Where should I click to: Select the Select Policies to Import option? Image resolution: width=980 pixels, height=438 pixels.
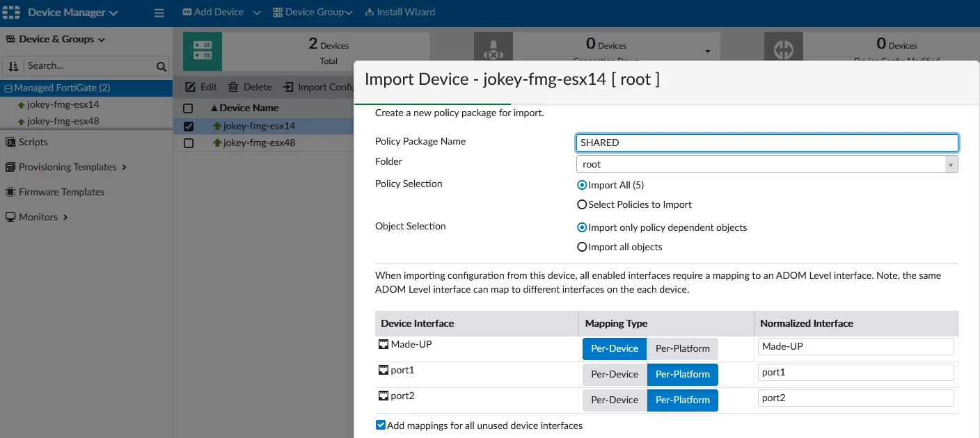click(x=582, y=205)
